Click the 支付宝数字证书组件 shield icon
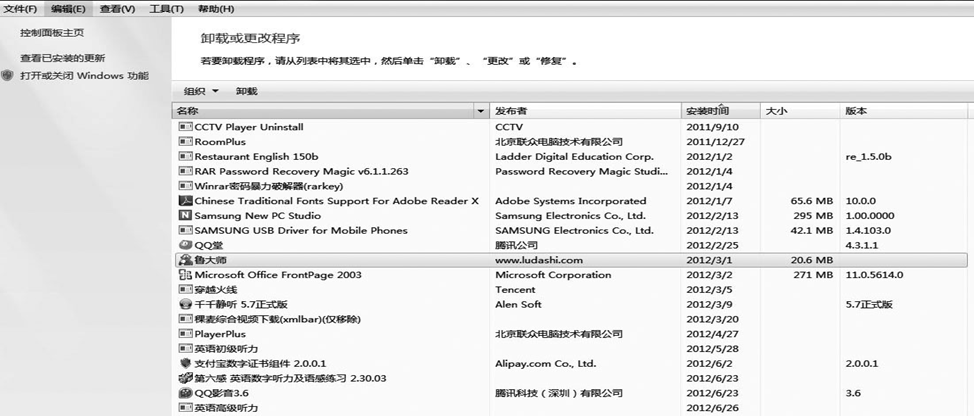Screen dimensions: 974x416 (185, 363)
